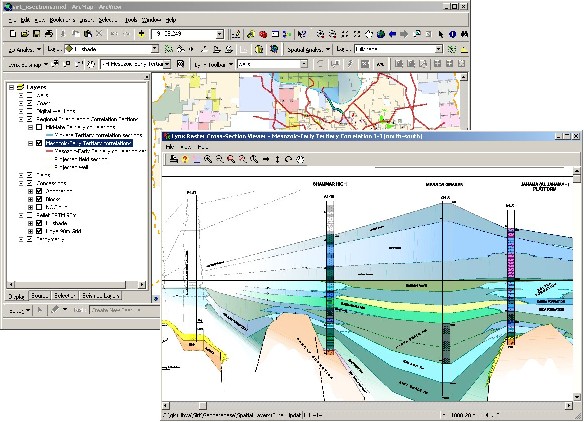Open the Window menu in ArcMap

pos(151,20)
